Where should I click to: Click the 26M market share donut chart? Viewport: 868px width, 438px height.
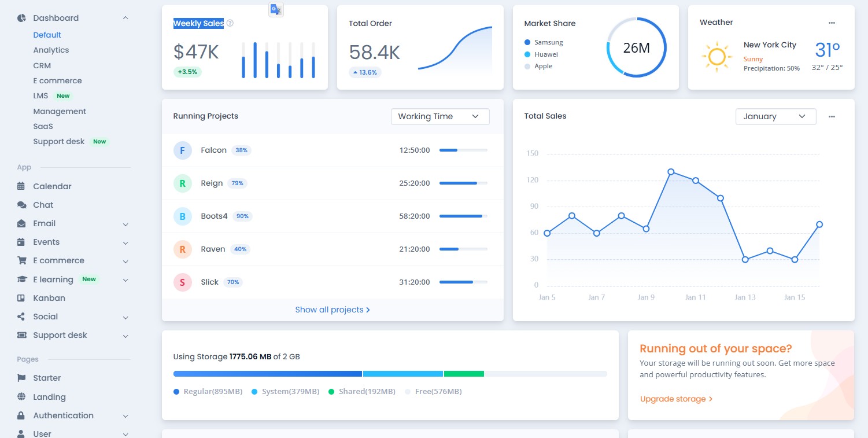coord(636,47)
